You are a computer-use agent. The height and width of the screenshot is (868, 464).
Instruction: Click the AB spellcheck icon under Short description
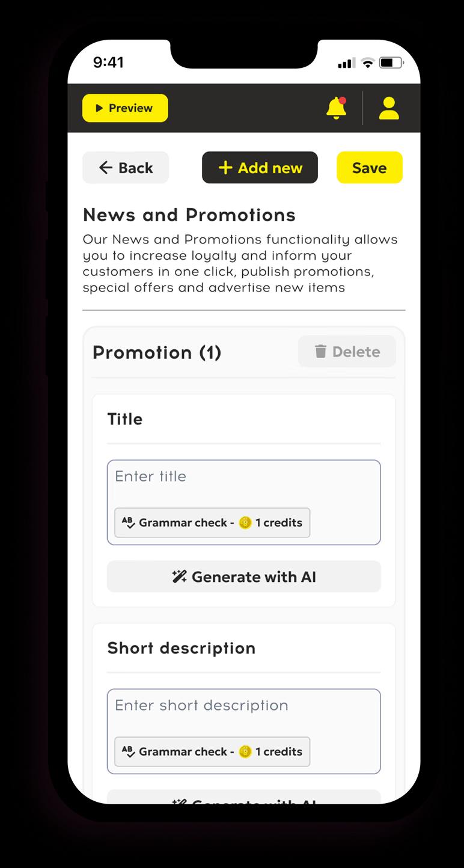click(128, 751)
